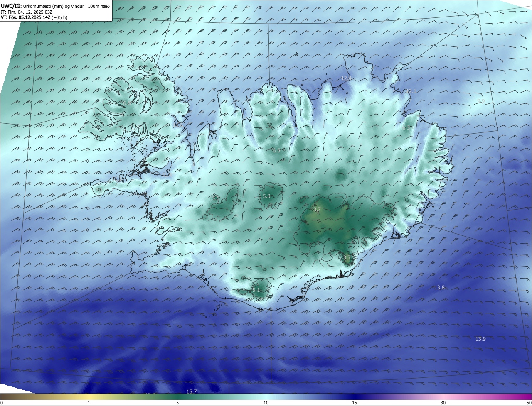Click the colour scale tick label 50

point(529,403)
